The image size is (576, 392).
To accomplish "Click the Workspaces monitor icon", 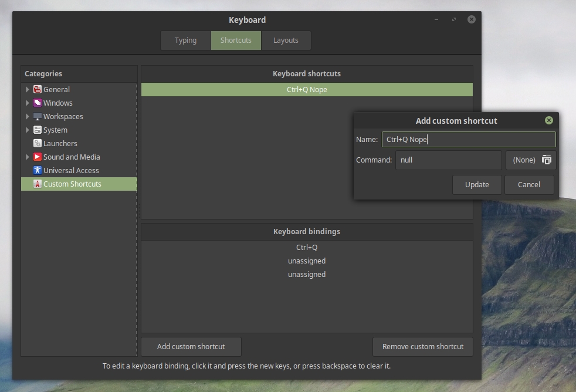I will 38,117.
